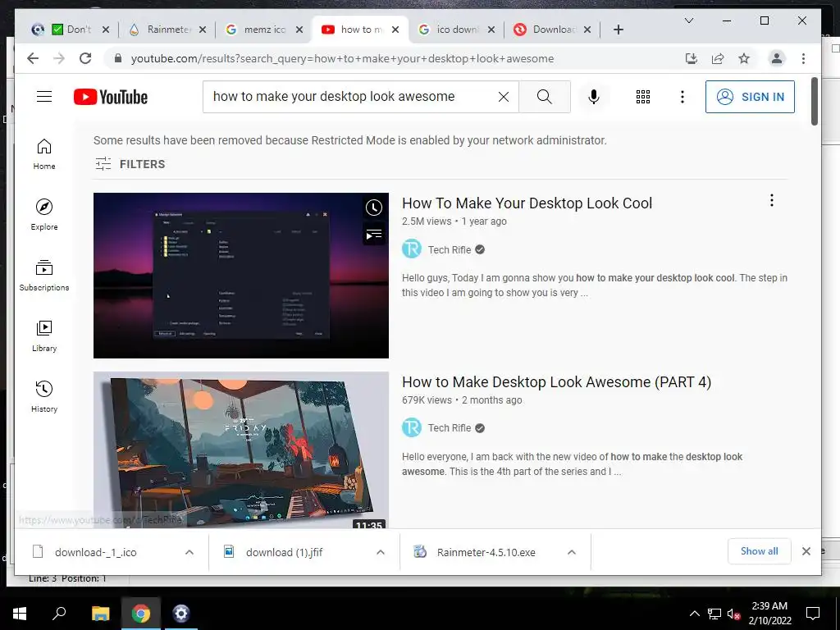The height and width of the screenshot is (630, 840).
Task: Share this page from the address bar
Action: (718, 58)
